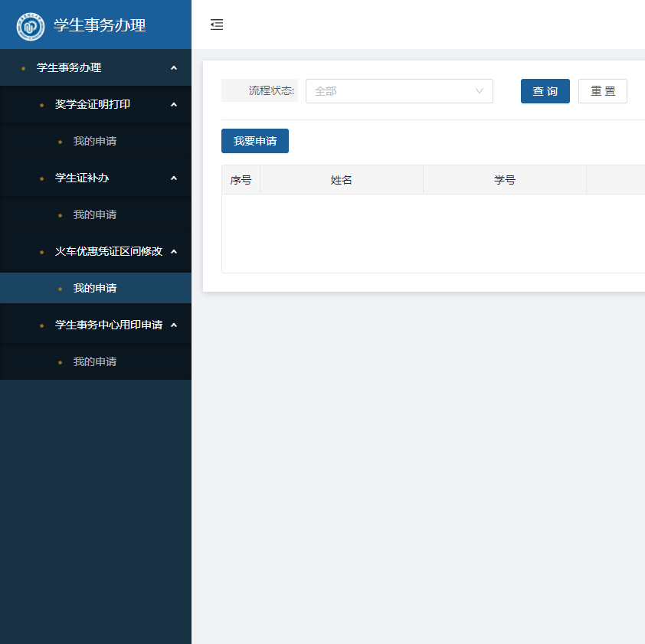The height and width of the screenshot is (644, 645).
Task: Open 我的申请 under 奖学金证明打印
Action: (95, 141)
